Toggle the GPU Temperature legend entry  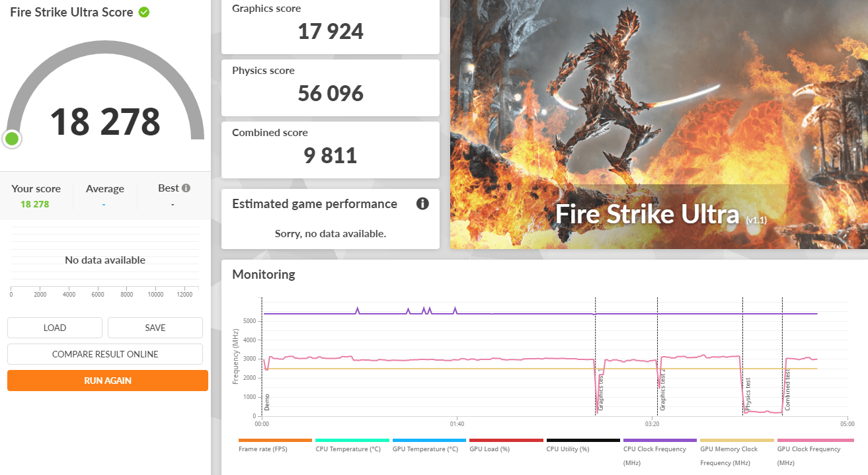(x=428, y=445)
